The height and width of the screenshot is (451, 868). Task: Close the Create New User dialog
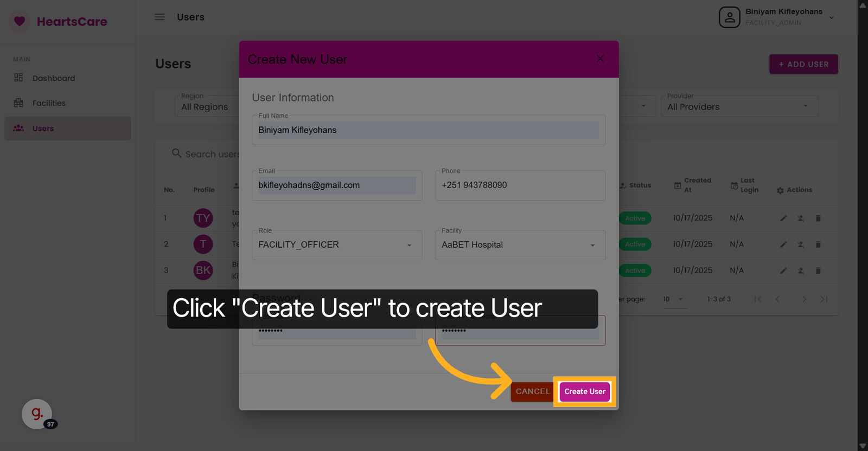point(600,59)
